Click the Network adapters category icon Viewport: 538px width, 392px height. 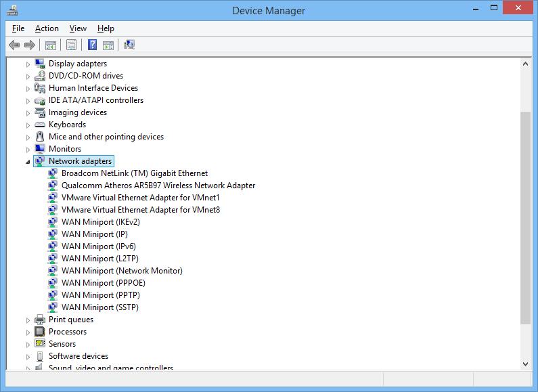(x=40, y=161)
